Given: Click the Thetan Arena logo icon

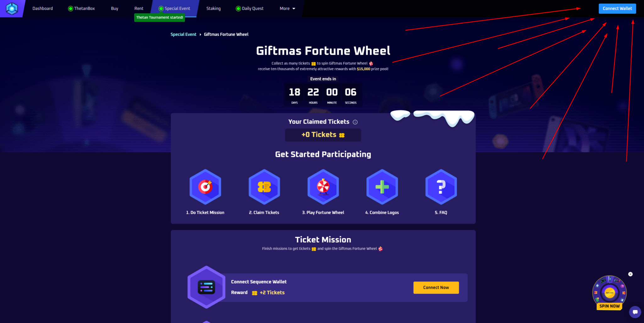Looking at the screenshot, I should pos(12,8).
